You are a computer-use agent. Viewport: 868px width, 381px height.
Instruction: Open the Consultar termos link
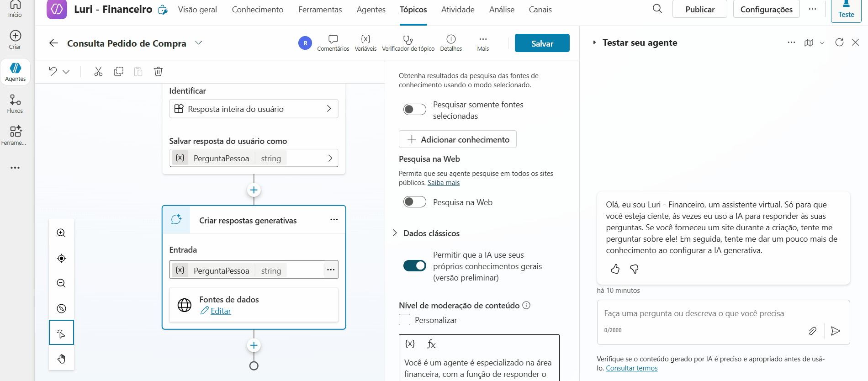[632, 368]
